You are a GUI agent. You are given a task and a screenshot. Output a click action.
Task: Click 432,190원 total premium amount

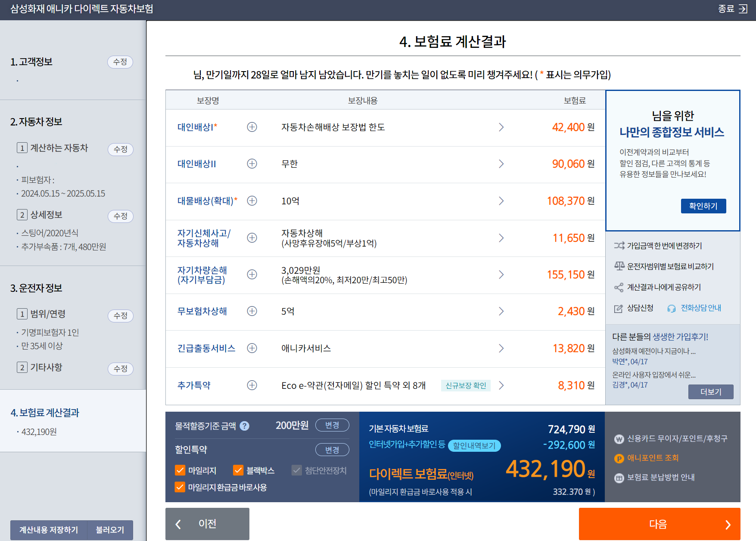[550, 469]
